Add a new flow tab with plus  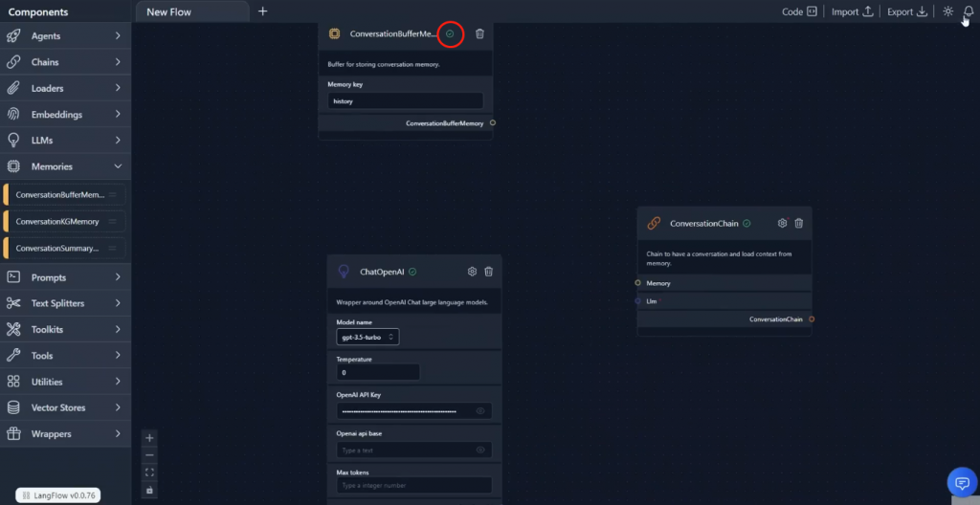(x=262, y=11)
